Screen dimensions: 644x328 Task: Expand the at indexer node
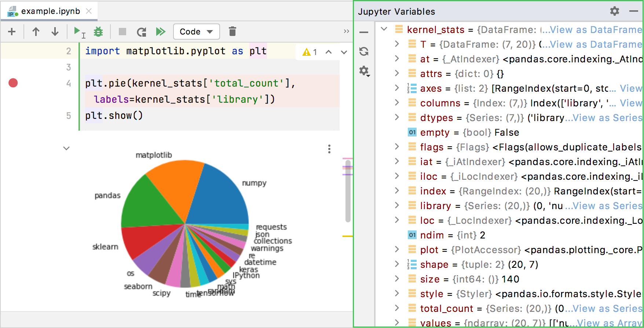pyautogui.click(x=397, y=59)
